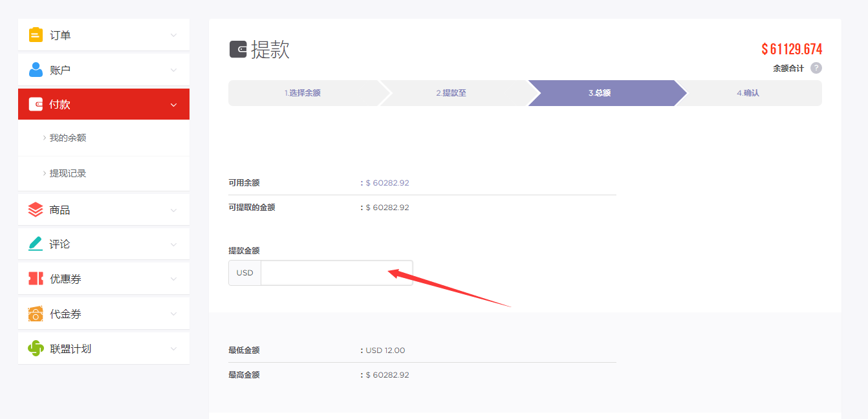Screen dimensions: 868x419
Task: Go to step 4.确认
Action: coord(748,93)
